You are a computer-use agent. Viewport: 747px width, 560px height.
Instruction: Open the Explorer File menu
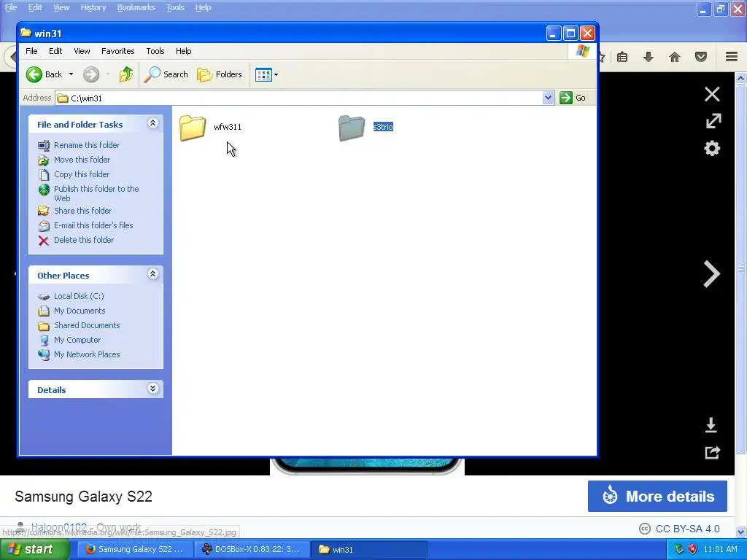31,51
